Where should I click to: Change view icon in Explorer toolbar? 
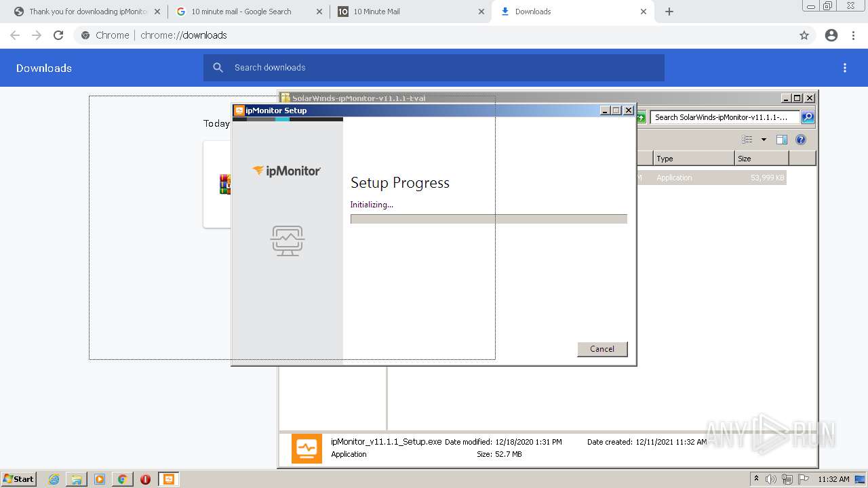click(747, 140)
